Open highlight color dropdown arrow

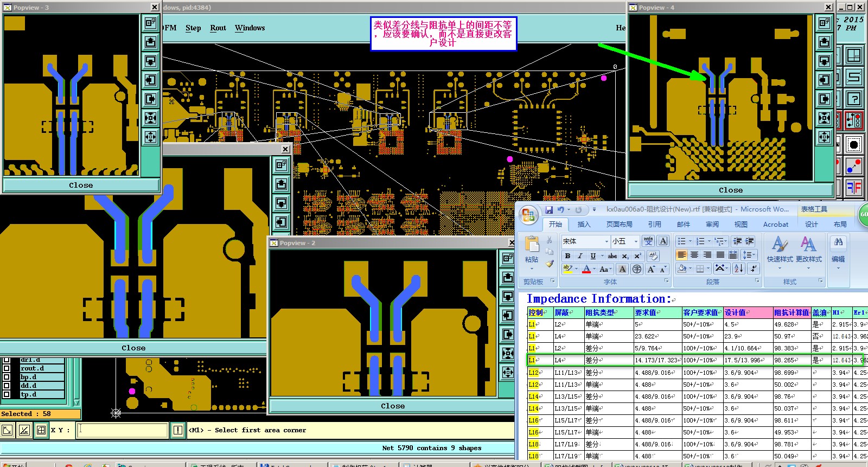point(577,269)
